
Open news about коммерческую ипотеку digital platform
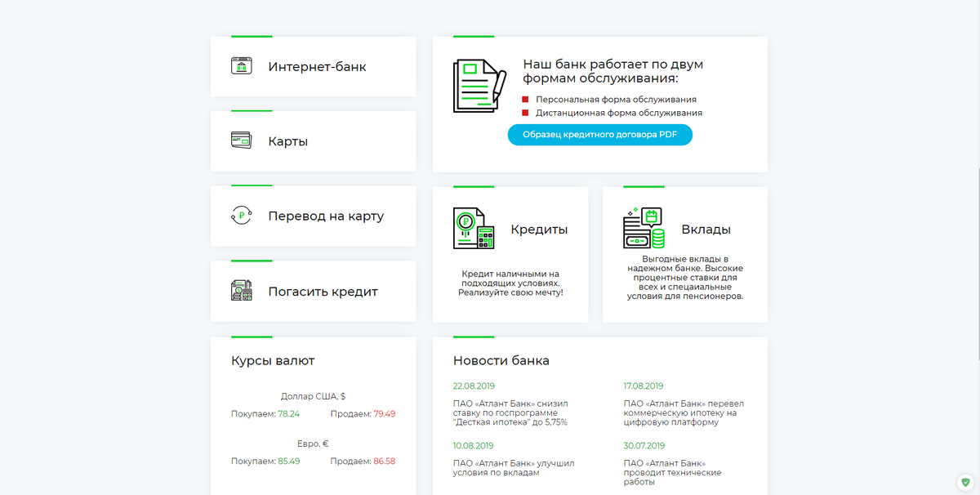[684, 412]
